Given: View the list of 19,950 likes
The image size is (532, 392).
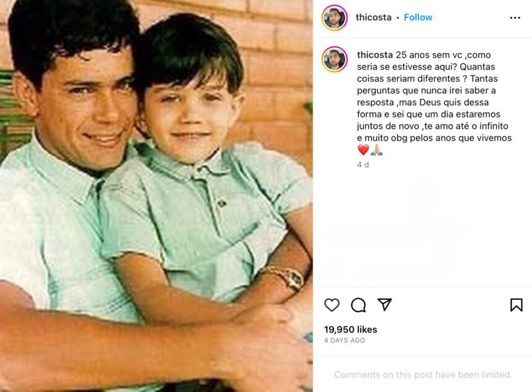Looking at the screenshot, I should (351, 330).
